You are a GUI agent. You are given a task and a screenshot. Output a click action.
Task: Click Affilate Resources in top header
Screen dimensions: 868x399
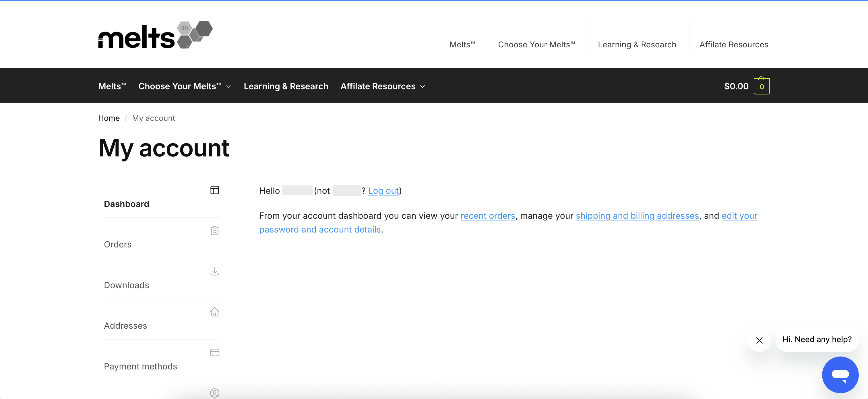[734, 44]
